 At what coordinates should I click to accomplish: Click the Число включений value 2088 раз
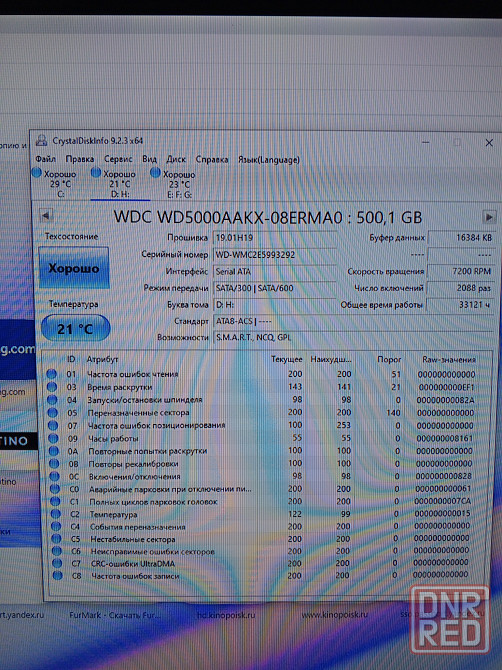[x=460, y=288]
